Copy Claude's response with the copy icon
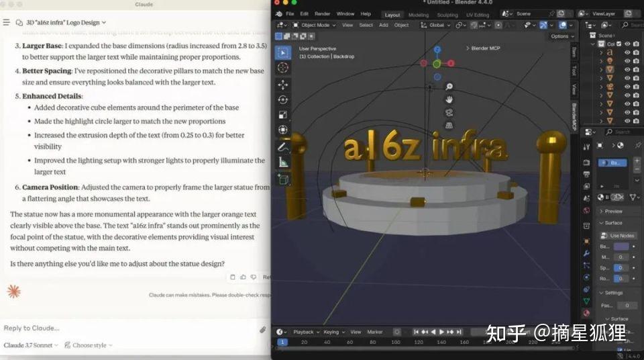 tap(232, 277)
